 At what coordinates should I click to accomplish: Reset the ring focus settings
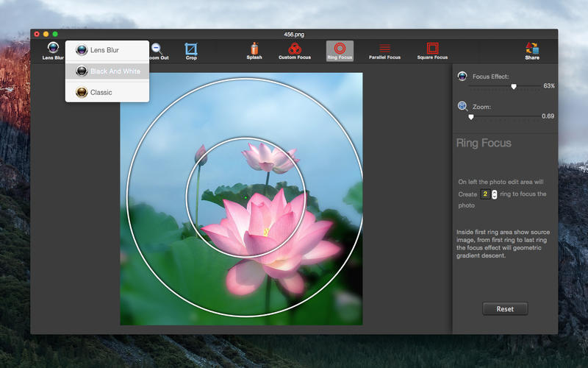505,308
